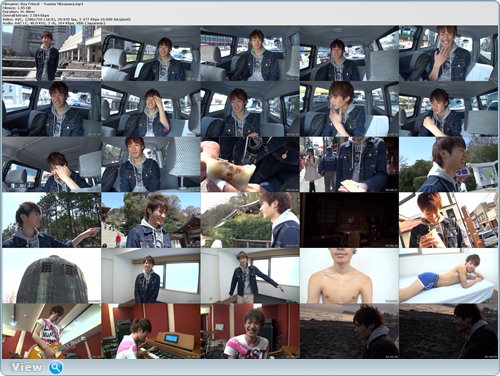Select thumbnail of man lying on bed

pos(448,276)
